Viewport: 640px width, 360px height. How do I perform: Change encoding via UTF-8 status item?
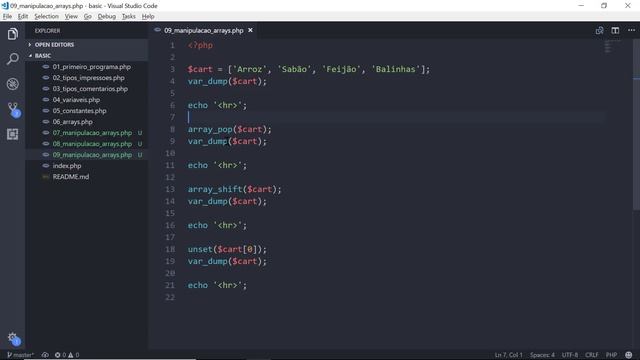click(570, 355)
